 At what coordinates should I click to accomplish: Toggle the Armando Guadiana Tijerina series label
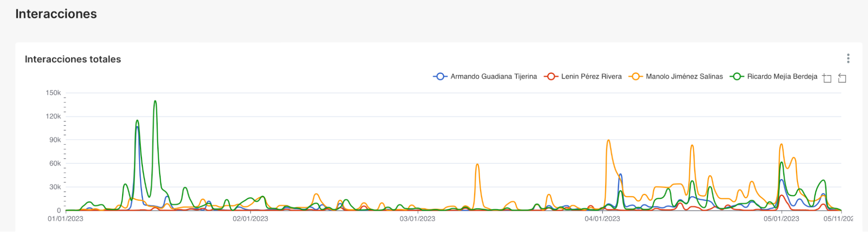click(x=494, y=76)
